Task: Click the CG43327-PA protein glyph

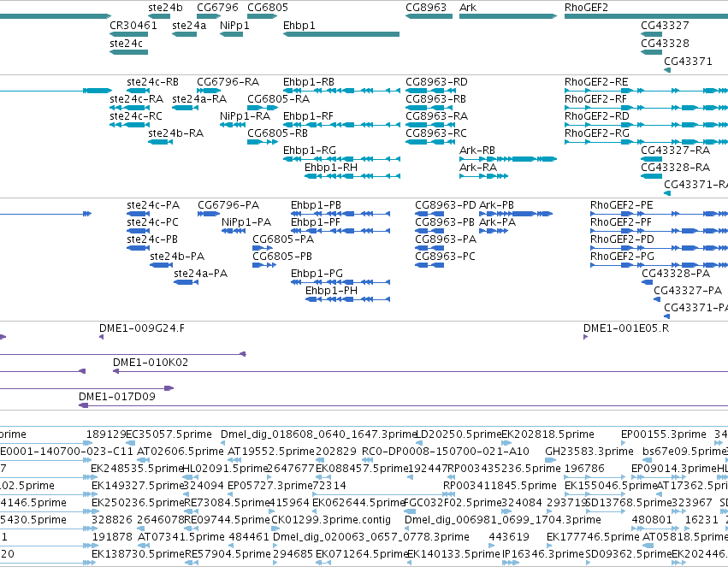Action: [x=657, y=299]
